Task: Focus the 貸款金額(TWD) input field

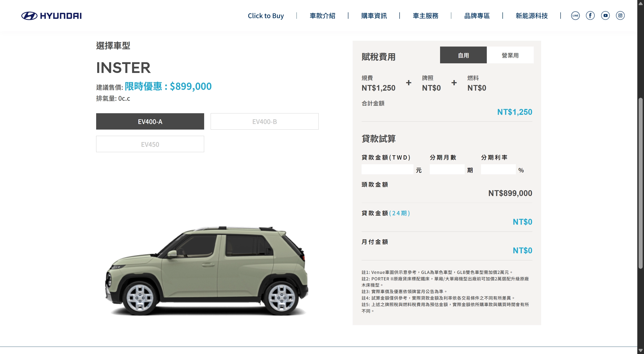Action: click(x=387, y=169)
